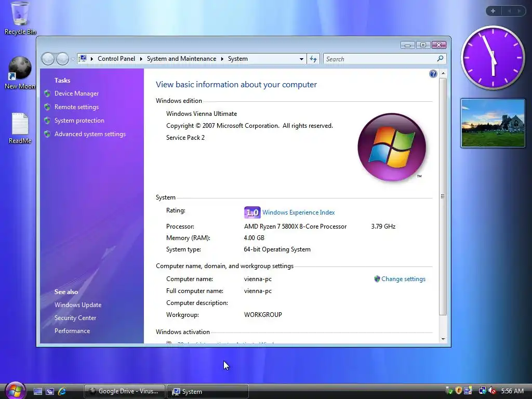
Task: Click the search magnifier icon
Action: point(441,59)
